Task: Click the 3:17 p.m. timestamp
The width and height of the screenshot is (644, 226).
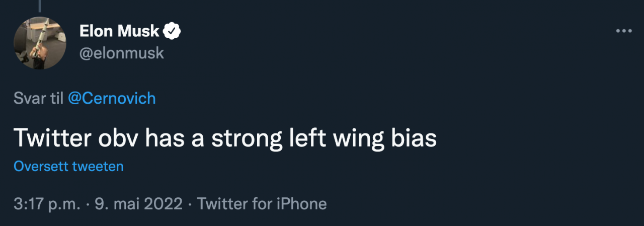Action: [47, 204]
